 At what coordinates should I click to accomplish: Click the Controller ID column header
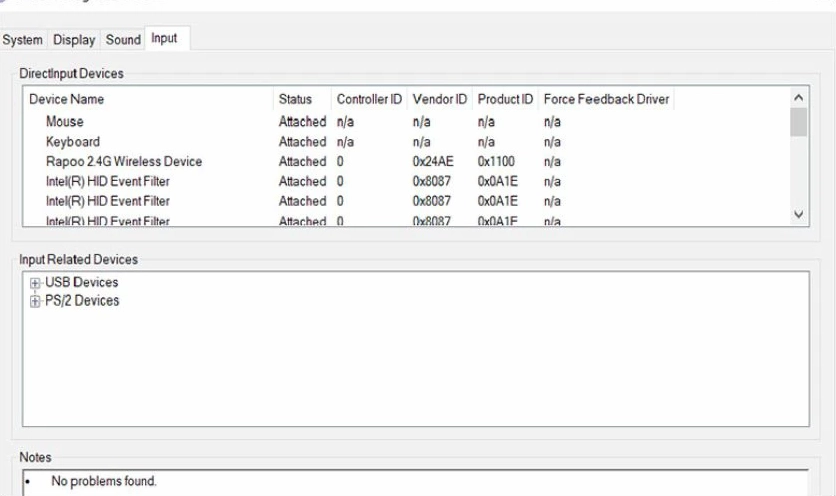(369, 100)
